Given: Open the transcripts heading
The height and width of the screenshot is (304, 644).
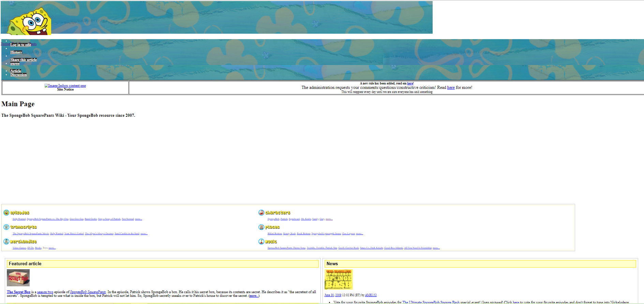Looking at the screenshot, I should click(24, 227).
